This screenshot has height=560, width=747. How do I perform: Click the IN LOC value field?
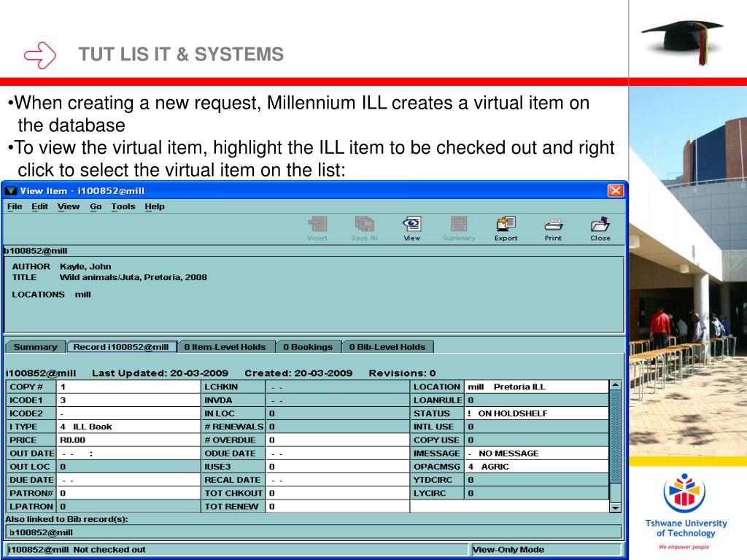337,413
